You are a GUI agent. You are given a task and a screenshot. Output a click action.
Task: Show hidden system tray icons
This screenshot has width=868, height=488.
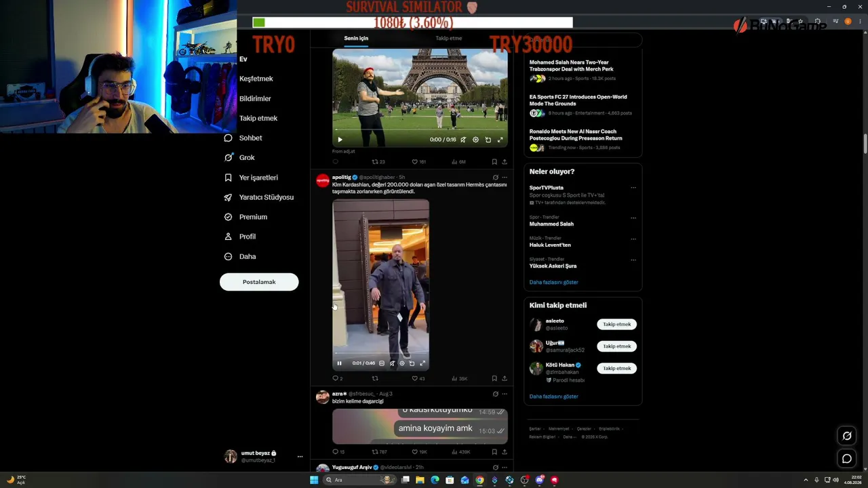806,480
